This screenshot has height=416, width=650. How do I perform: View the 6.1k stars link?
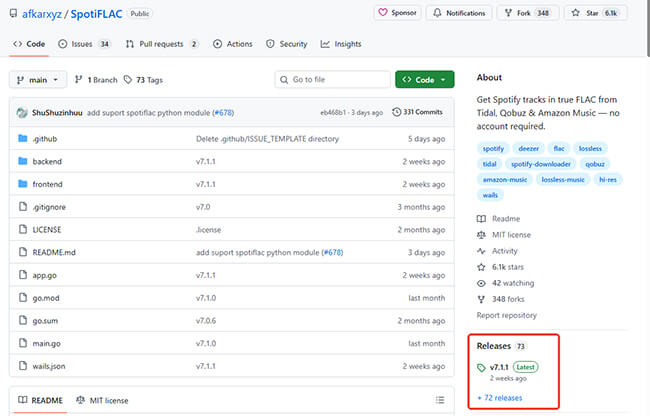(500, 267)
